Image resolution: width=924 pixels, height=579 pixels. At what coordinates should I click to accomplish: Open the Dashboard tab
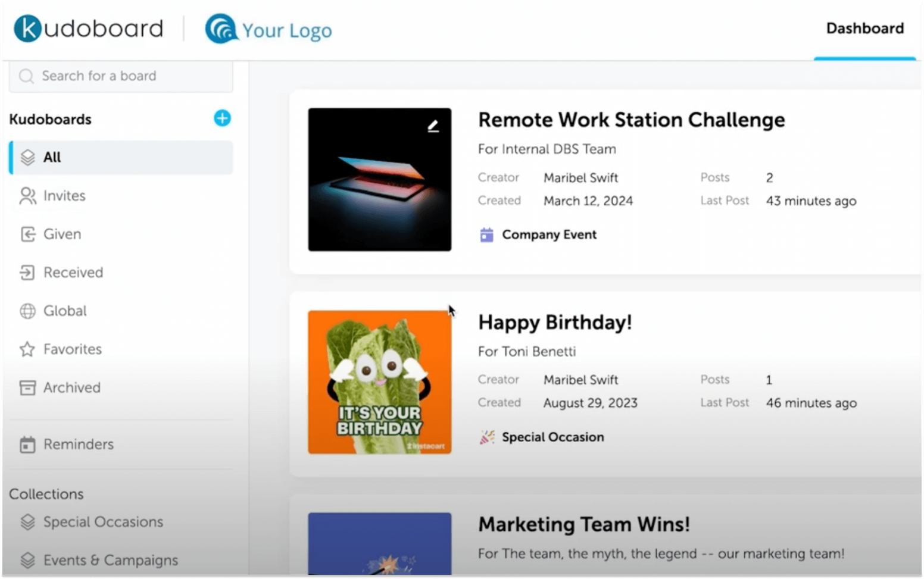(x=865, y=29)
